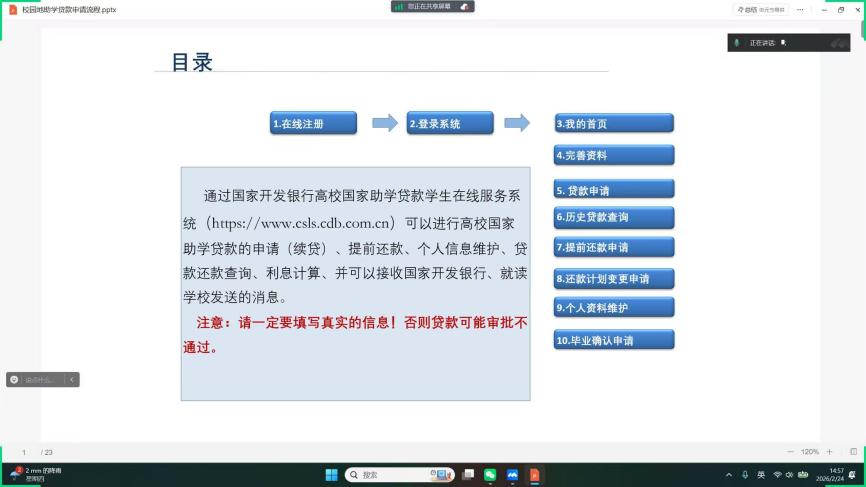
Task: Click the WPS presentation taskbar icon
Action: pos(534,475)
